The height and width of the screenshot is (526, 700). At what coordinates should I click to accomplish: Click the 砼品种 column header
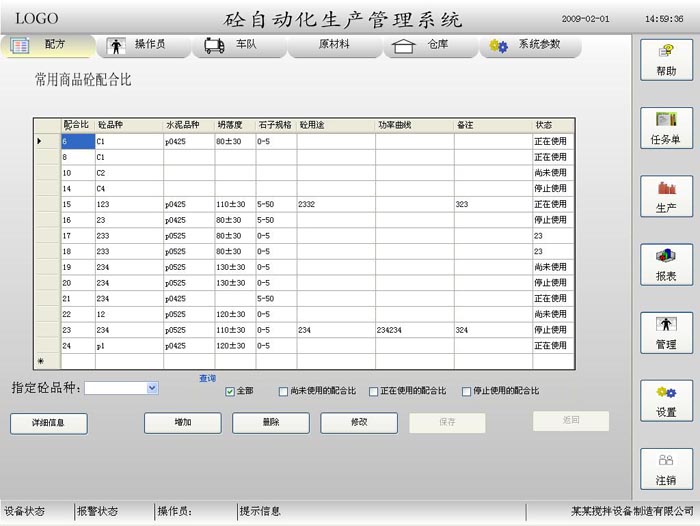pyautogui.click(x=129, y=125)
